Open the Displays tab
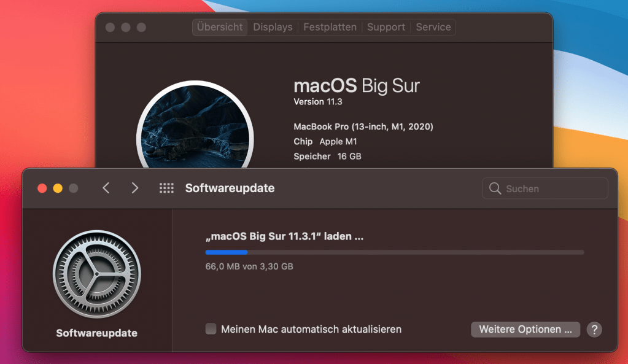This screenshot has height=364, width=628. click(x=273, y=27)
